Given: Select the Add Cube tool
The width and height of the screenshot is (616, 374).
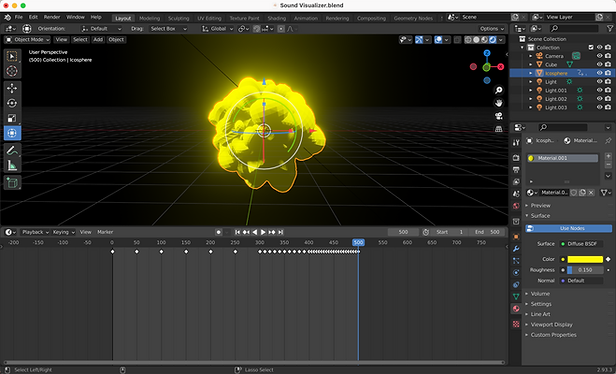Looking at the screenshot, I should (x=12, y=183).
